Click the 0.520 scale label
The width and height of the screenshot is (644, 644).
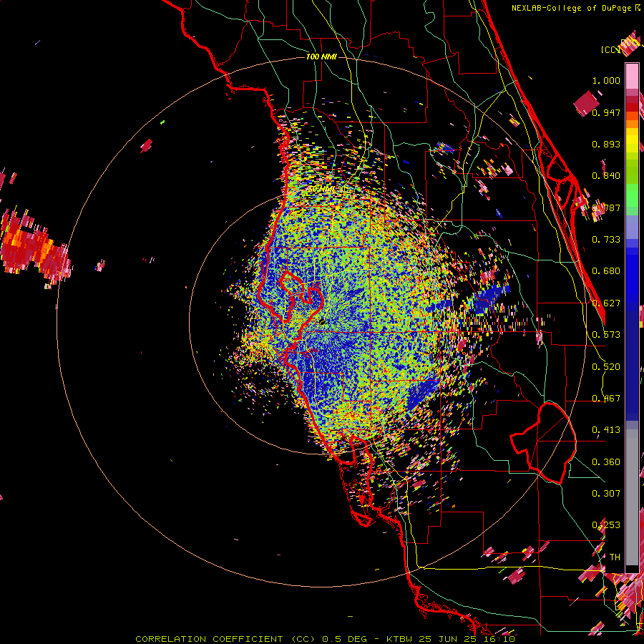tap(606, 367)
